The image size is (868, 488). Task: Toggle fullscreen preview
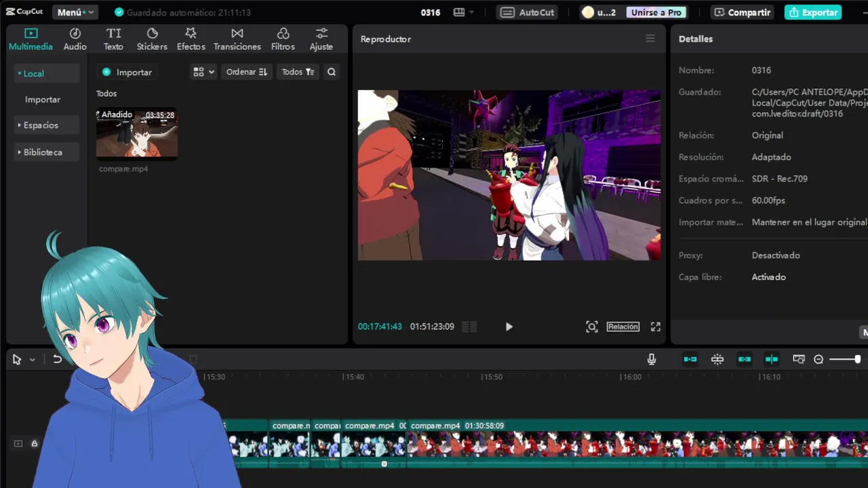click(x=655, y=327)
